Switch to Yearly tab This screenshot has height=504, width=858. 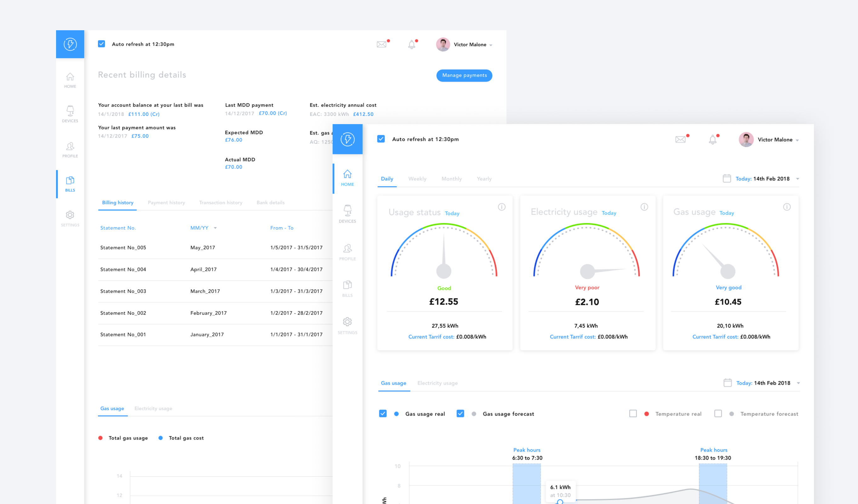[484, 179]
